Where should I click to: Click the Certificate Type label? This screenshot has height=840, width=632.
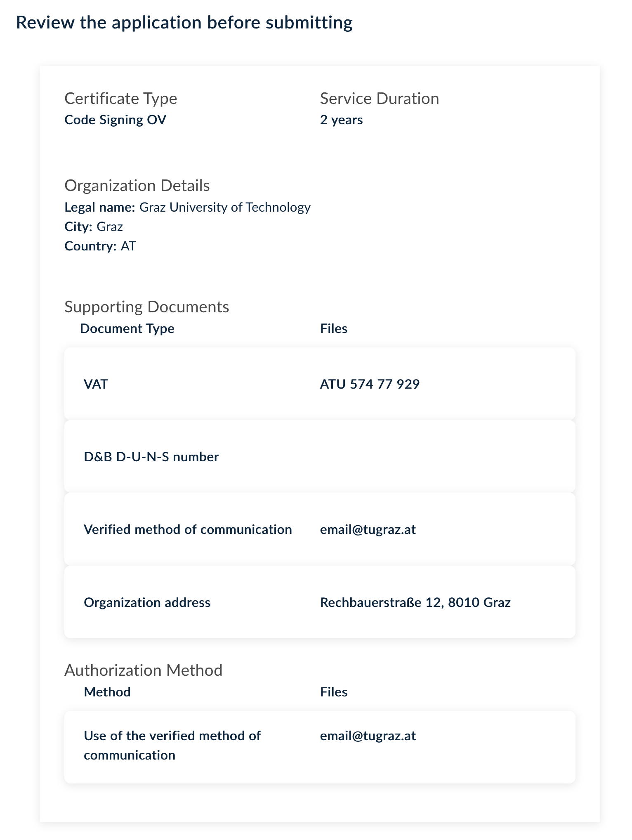120,99
